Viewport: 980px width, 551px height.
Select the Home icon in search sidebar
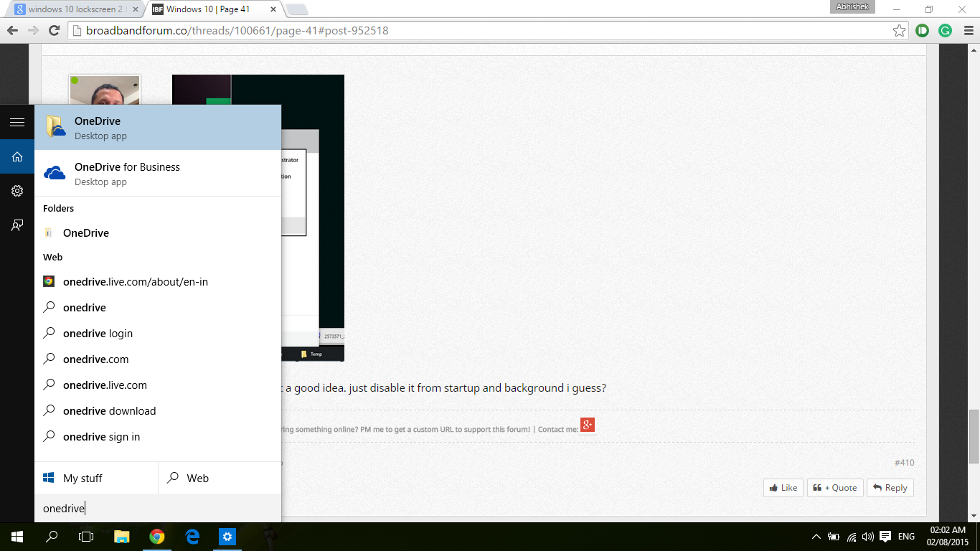tap(17, 156)
